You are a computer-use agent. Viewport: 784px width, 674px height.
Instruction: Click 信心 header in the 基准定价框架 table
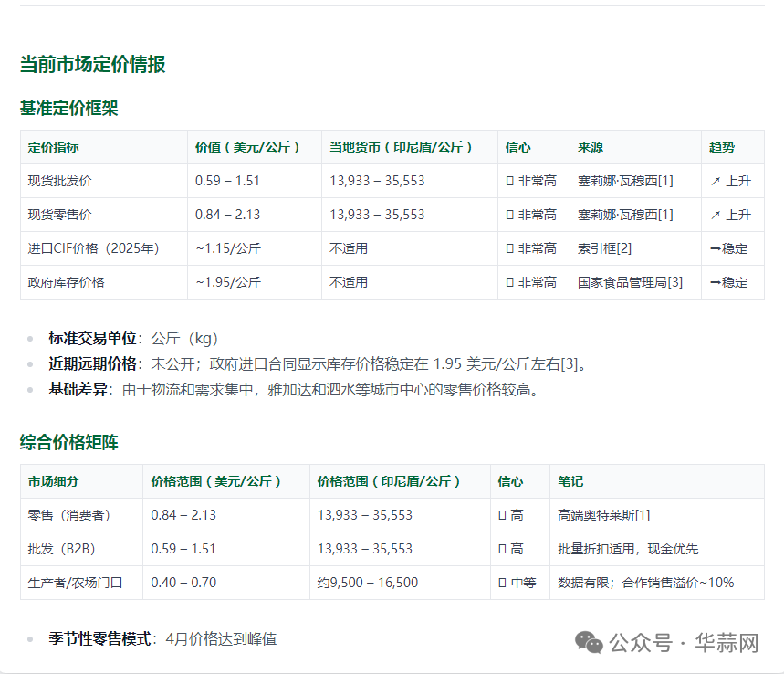click(x=518, y=147)
